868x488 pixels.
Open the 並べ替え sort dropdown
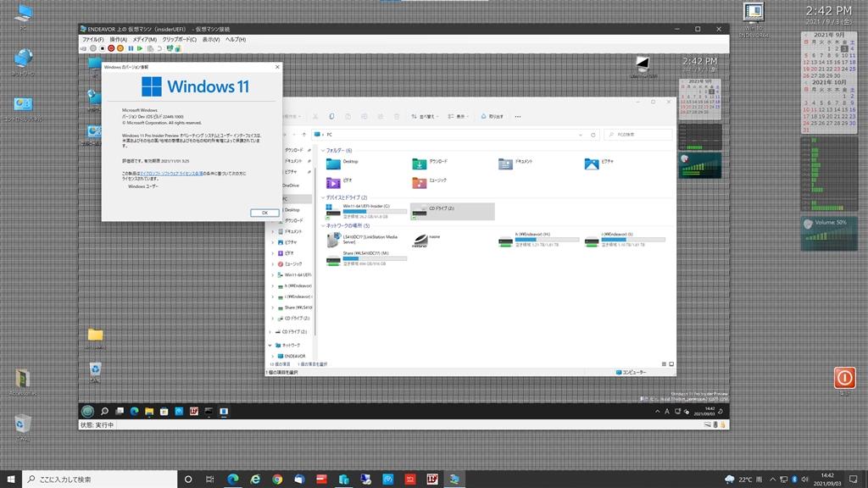pos(425,116)
